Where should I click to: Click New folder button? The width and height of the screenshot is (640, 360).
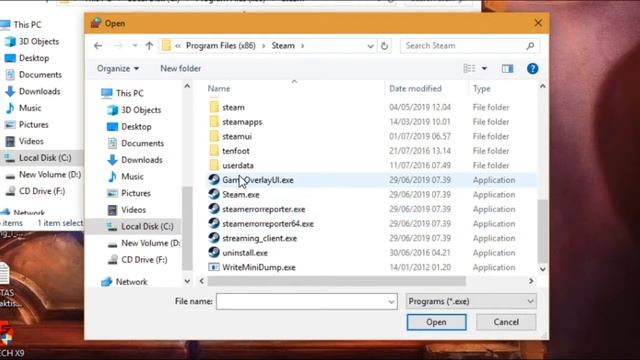180,69
